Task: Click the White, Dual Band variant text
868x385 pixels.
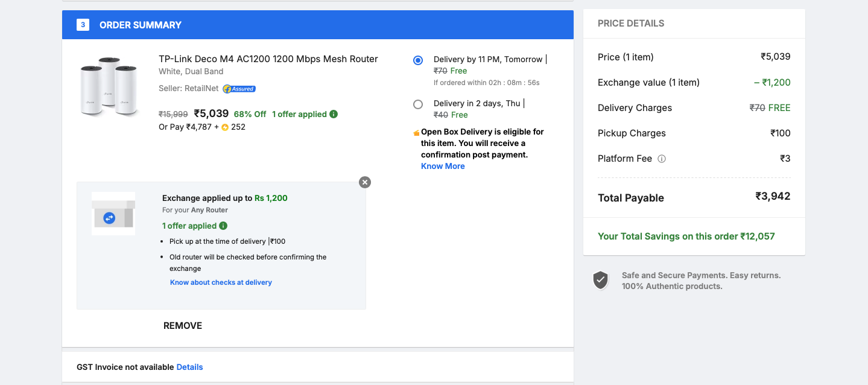Action: click(x=191, y=71)
